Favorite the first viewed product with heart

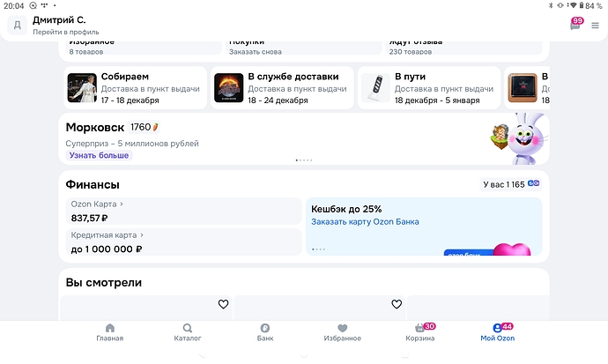coord(223,304)
